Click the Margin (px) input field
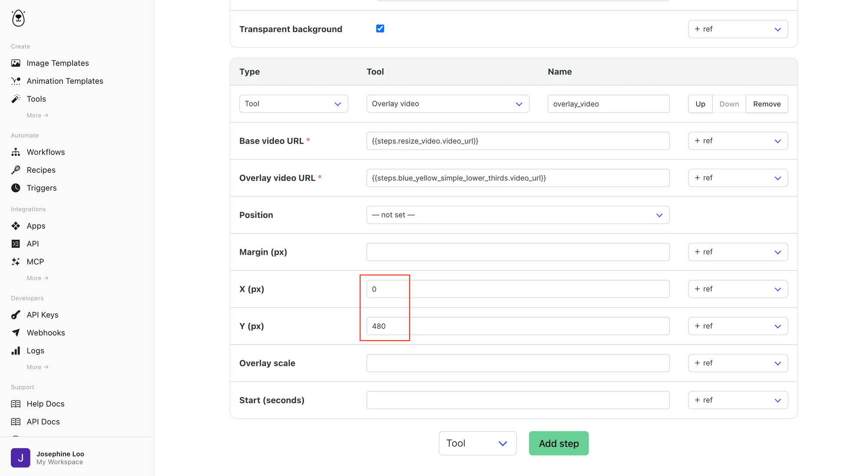This screenshot has width=868, height=476. coord(518,252)
